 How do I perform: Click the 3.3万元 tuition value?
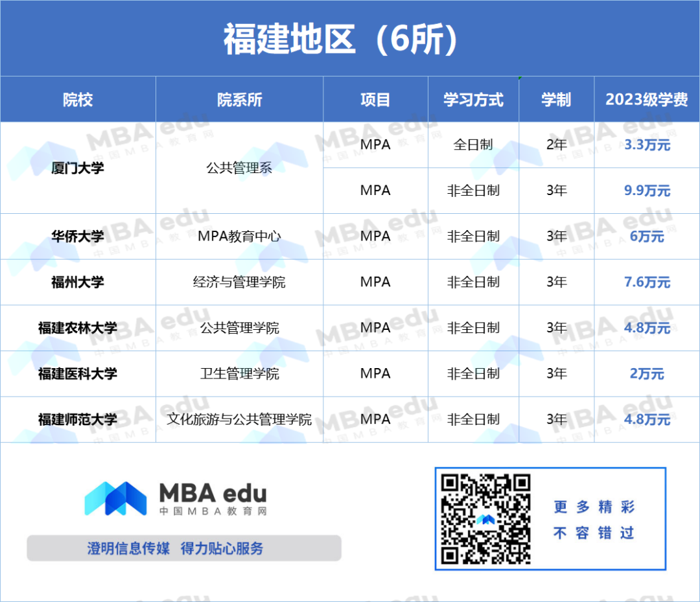(x=647, y=145)
